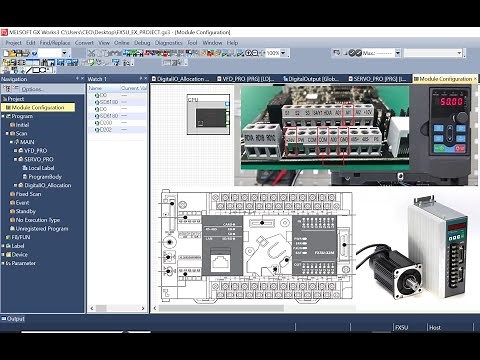Pin the Watch 1 panel
Screen dimensions: 480x360
[141, 78]
